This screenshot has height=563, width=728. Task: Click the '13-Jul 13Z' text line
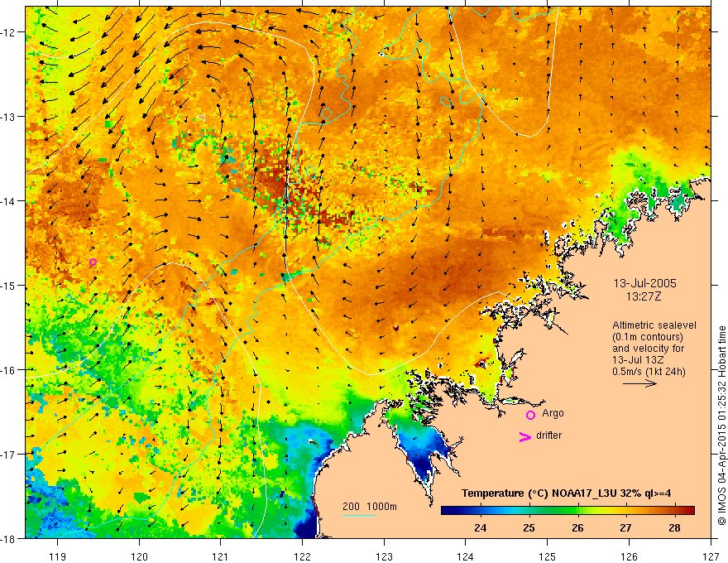638,360
